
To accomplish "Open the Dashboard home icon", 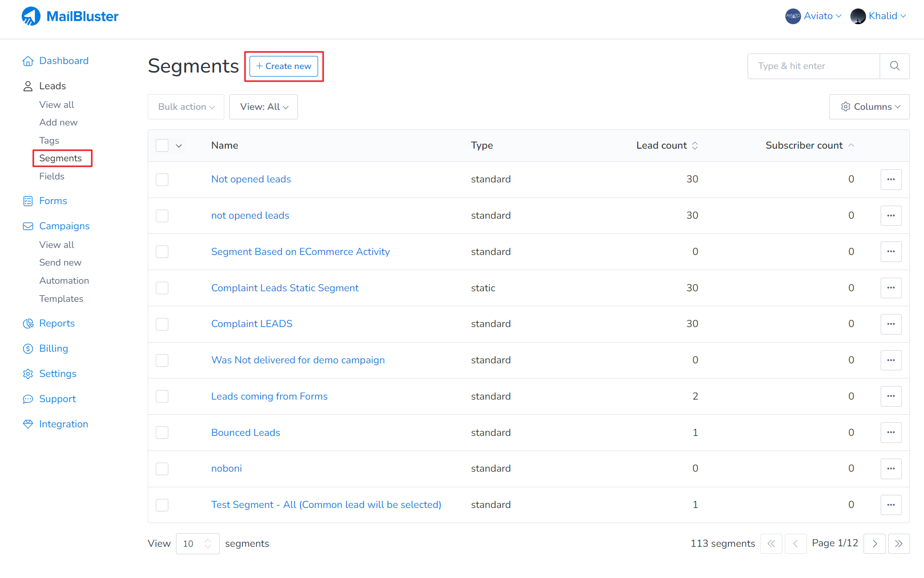I will 28,61.
